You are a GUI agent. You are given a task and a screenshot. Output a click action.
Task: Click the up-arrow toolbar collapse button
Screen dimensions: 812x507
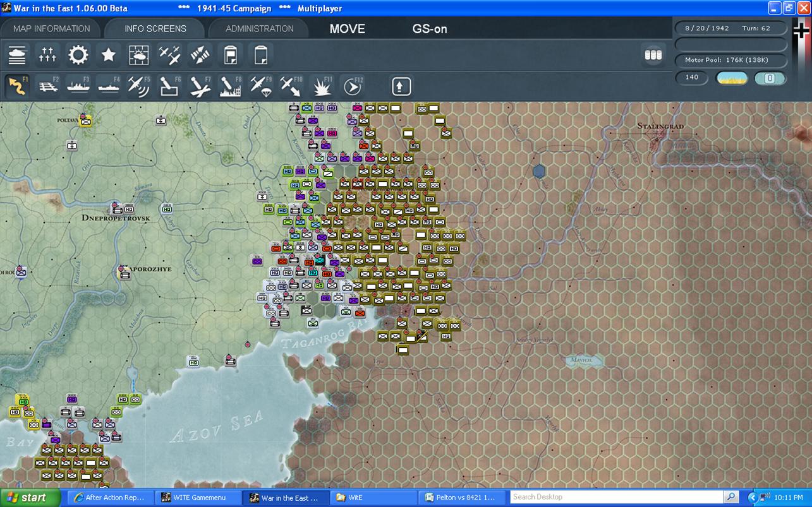tap(401, 86)
